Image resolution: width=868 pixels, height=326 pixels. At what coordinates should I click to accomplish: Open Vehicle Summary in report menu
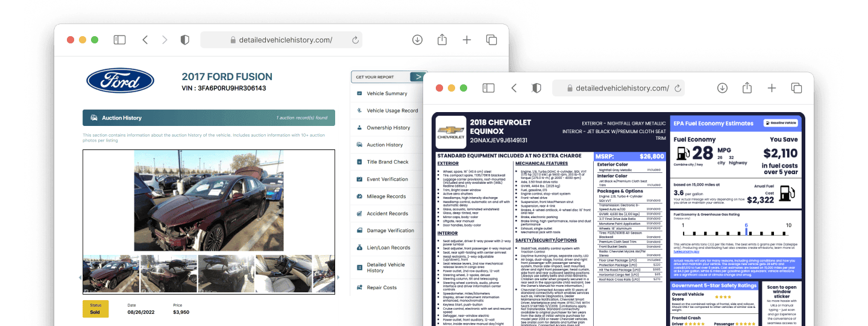click(x=387, y=93)
